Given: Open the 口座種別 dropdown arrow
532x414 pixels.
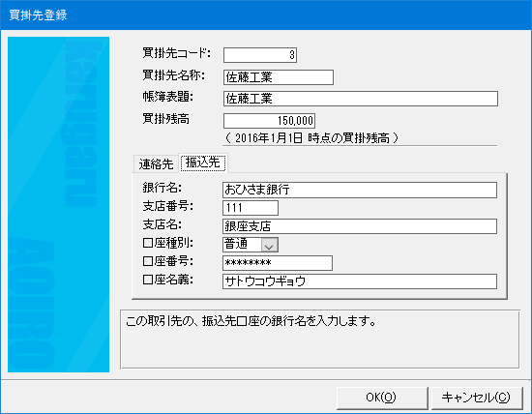Looking at the screenshot, I should click(x=270, y=245).
